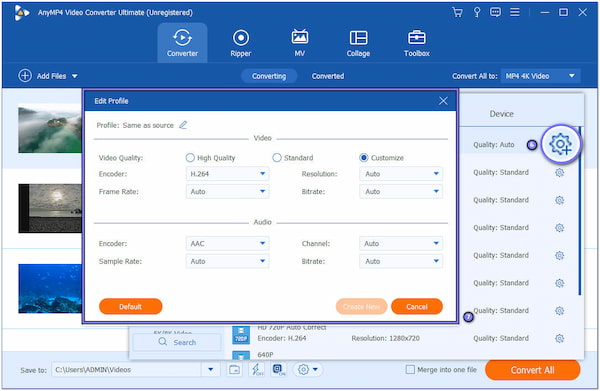The height and width of the screenshot is (391, 600).
Task: Click gear icon of first Quality: Standard row
Action: 559,173
